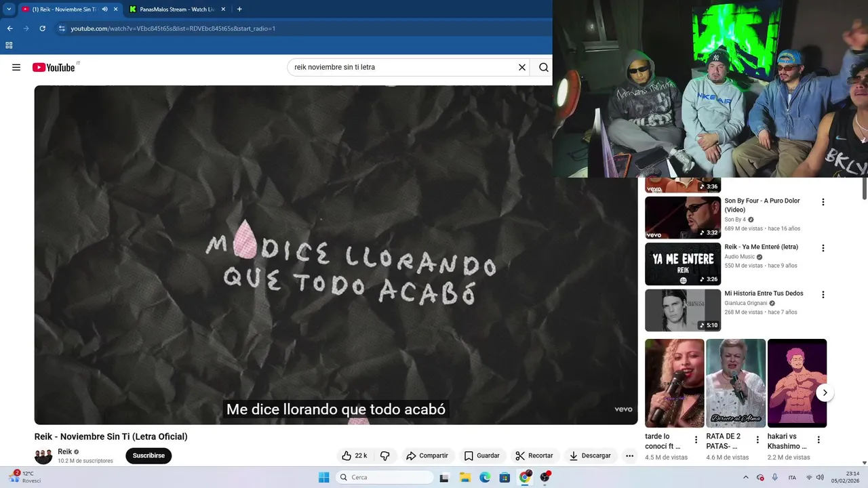The height and width of the screenshot is (488, 868).
Task: Focus the 'reik noviembre sin ti letra' search field
Action: (402, 67)
